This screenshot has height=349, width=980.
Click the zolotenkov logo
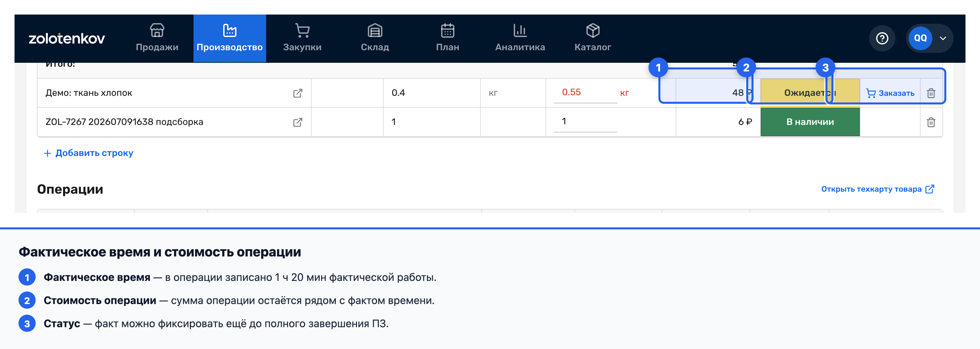pyautogui.click(x=67, y=38)
